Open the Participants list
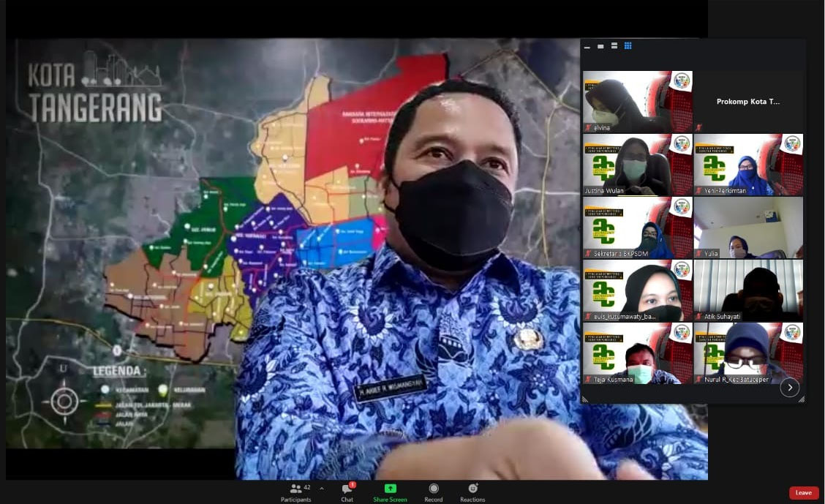 (295, 493)
